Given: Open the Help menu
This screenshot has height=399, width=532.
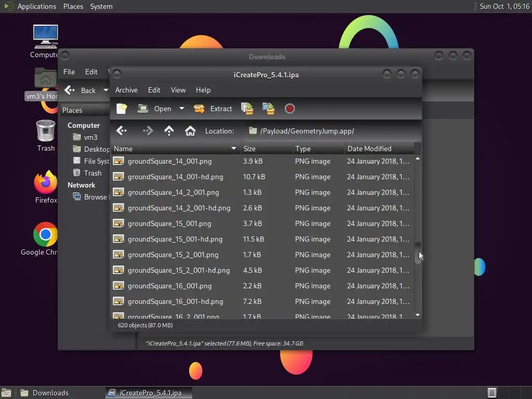Looking at the screenshot, I should (203, 90).
